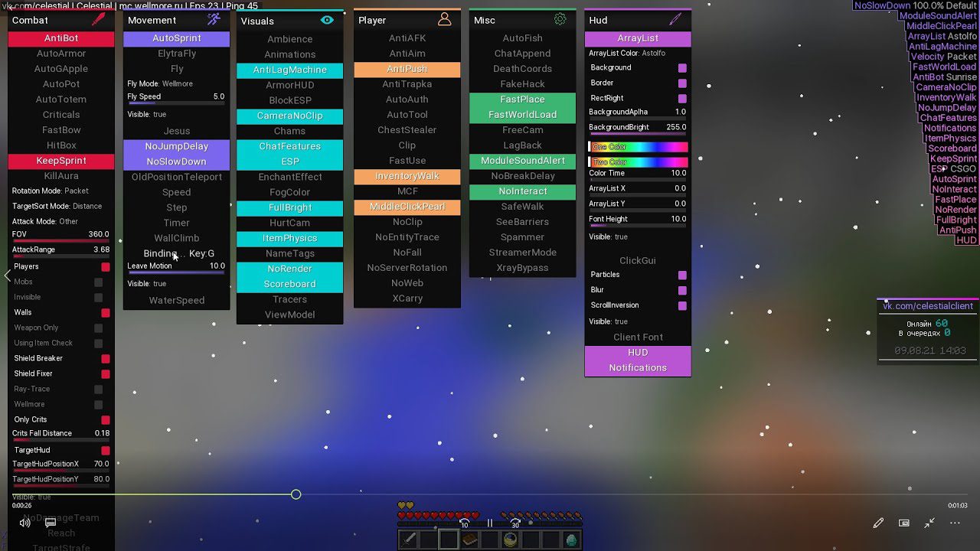This screenshot has height=551, width=980.
Task: Enable the Client Font module
Action: point(638,337)
